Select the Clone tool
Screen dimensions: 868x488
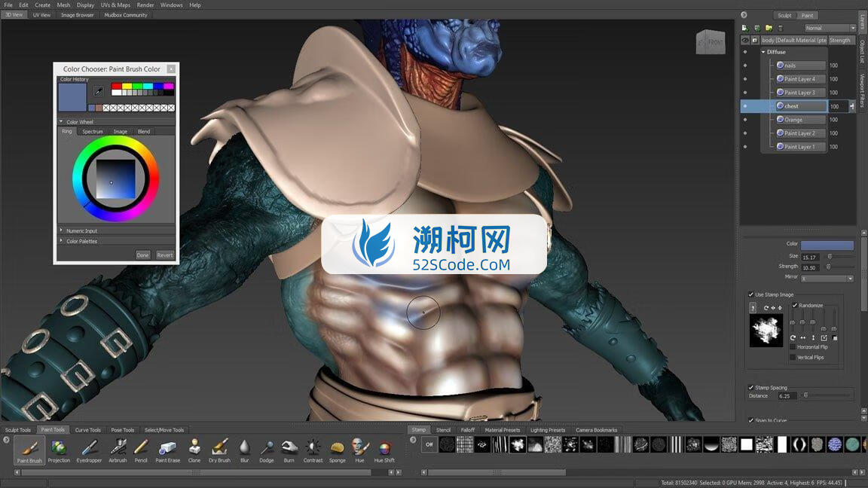pyautogui.click(x=194, y=450)
